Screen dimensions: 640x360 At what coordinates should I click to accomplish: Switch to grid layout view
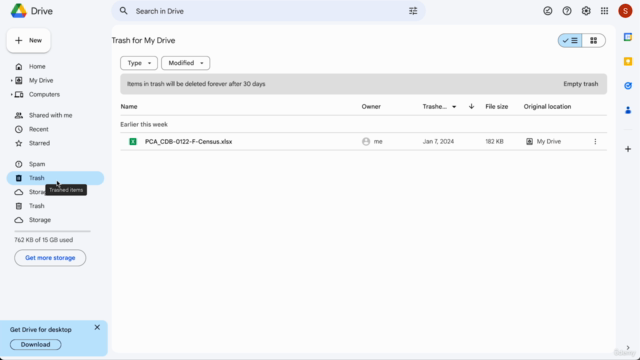coord(593,40)
